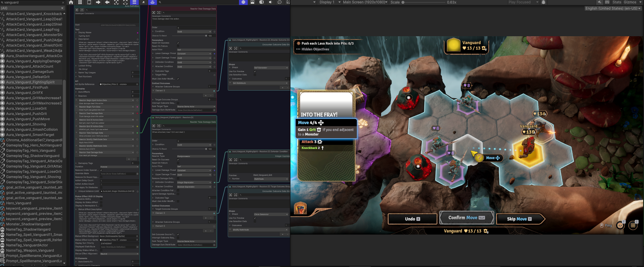Select Aura_Vanguard_GritFX in the asset list

point(24,93)
